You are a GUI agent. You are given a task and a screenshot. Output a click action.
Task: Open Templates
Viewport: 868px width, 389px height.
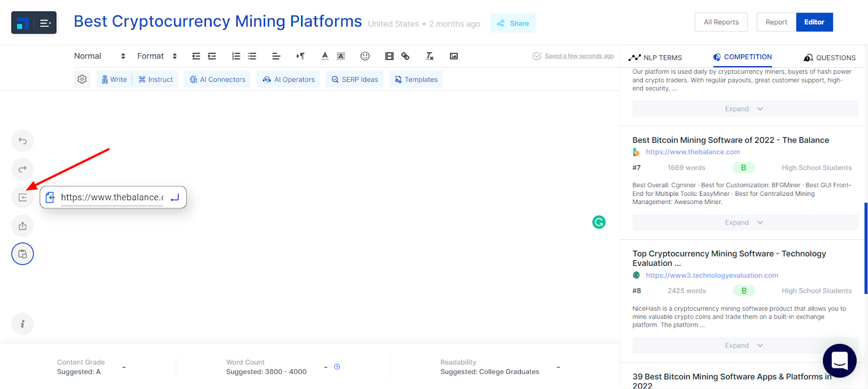pos(416,79)
